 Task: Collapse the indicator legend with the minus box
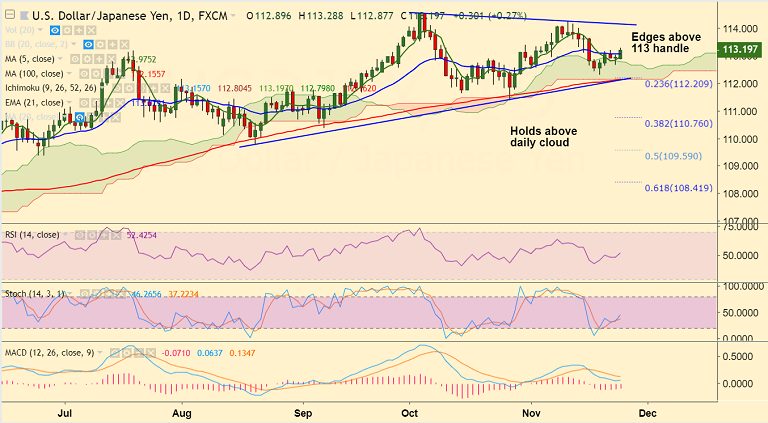[x=10, y=14]
